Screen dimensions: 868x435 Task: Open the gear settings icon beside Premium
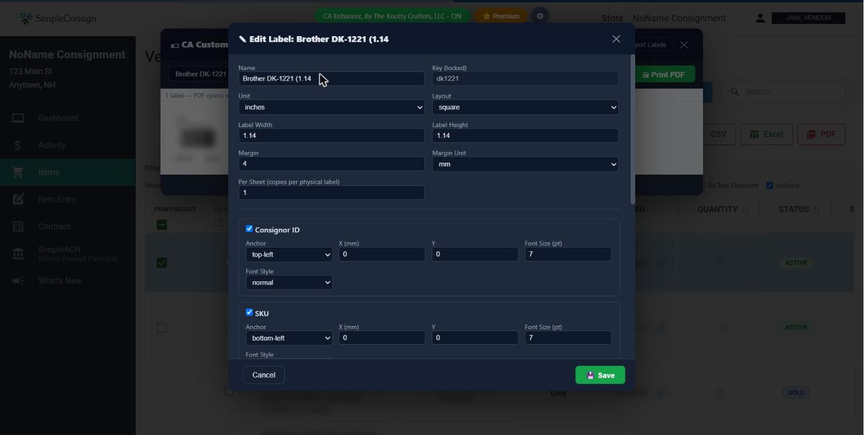click(x=540, y=16)
